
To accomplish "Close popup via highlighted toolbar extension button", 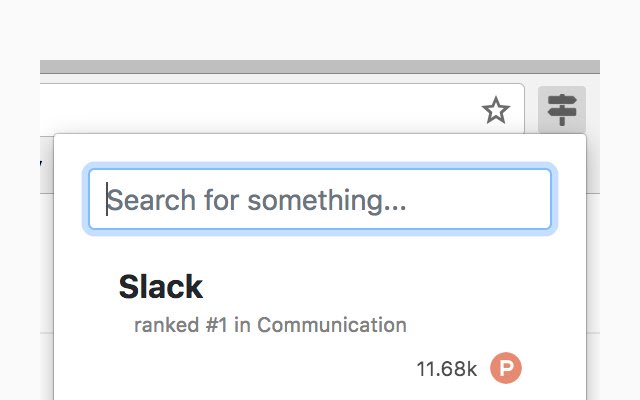I will tap(562, 110).
